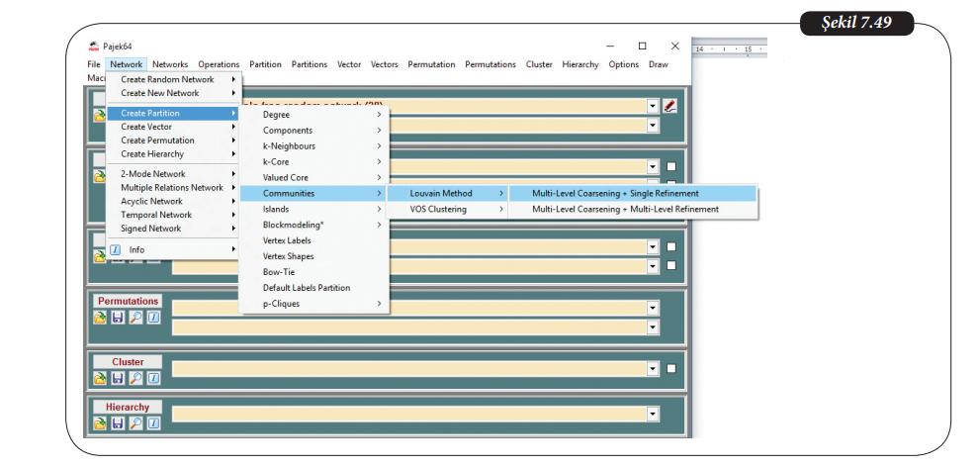Click the red pencil edit network icon

tap(670, 106)
